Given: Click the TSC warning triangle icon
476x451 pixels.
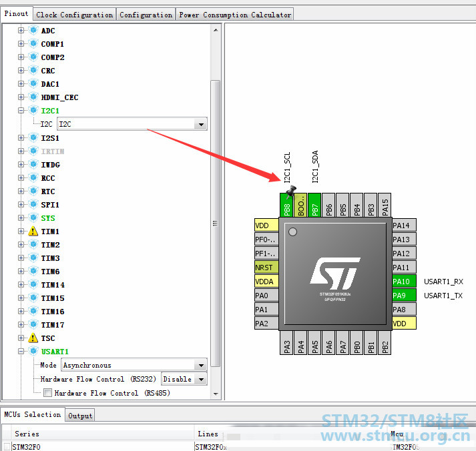Looking at the screenshot, I should [33, 338].
